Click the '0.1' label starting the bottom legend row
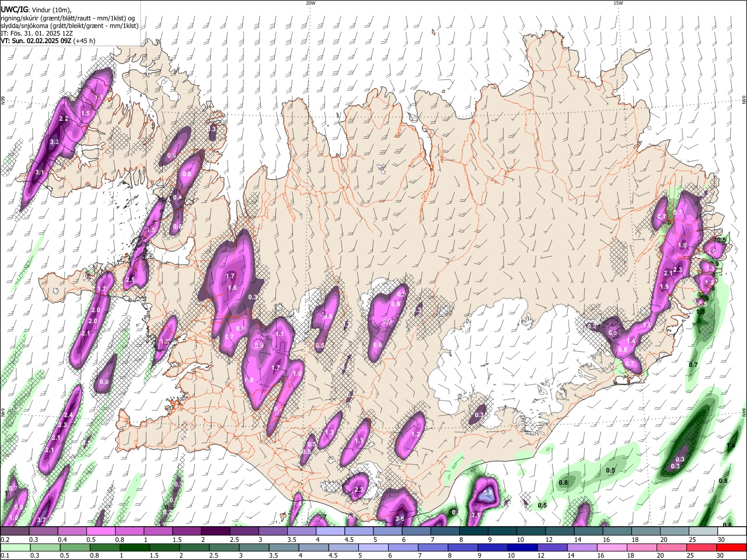 pyautogui.click(x=5, y=556)
